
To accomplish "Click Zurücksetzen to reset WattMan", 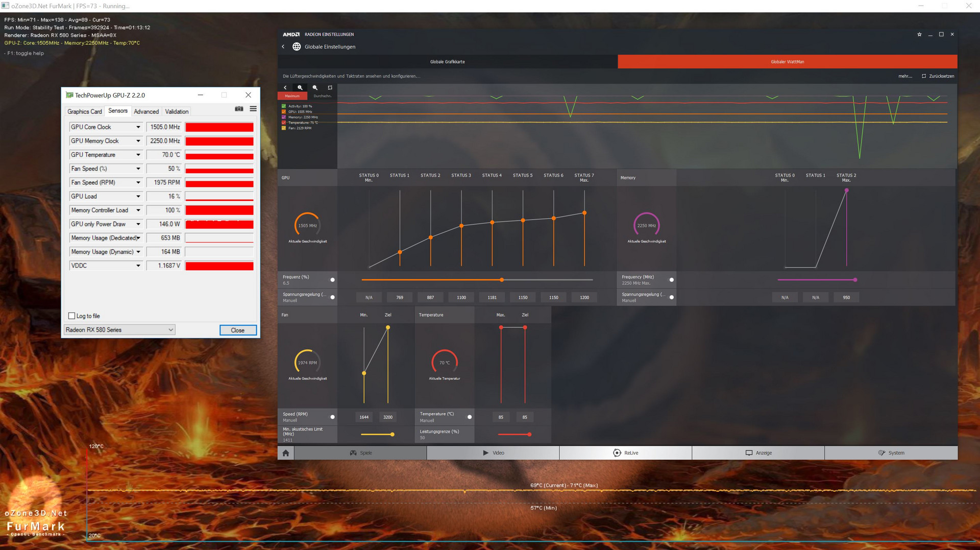I will 938,76.
